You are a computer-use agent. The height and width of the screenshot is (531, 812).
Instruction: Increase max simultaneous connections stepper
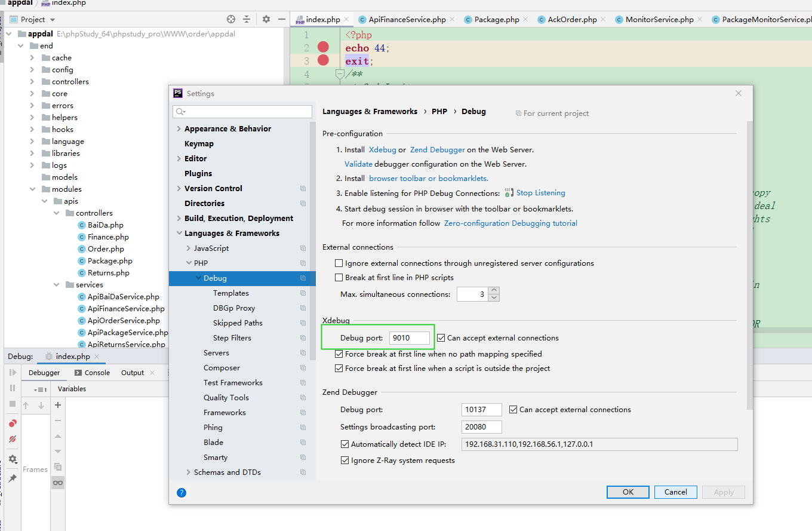point(494,291)
